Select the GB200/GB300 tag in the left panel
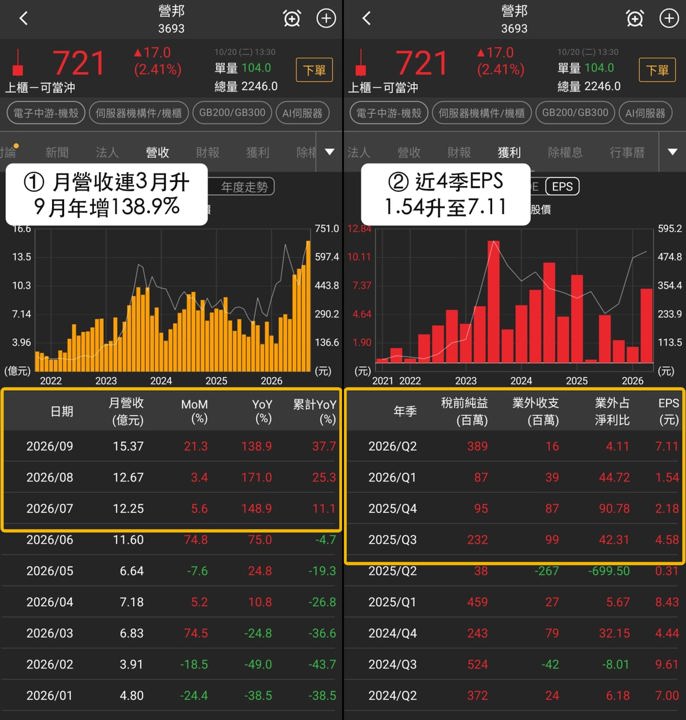 tap(232, 113)
